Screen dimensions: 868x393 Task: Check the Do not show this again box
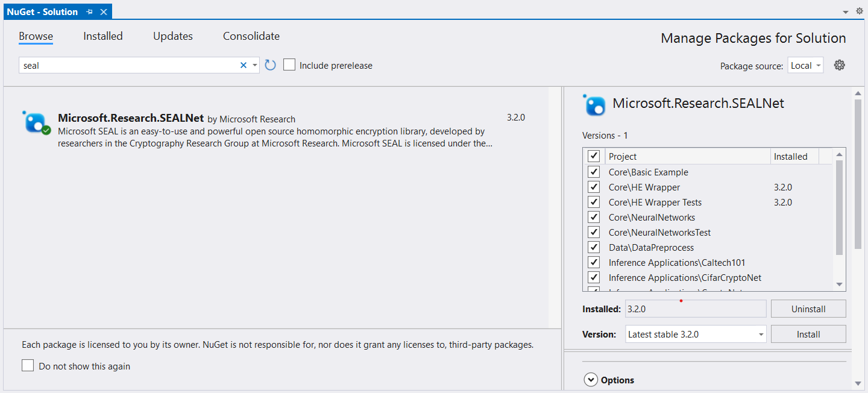point(28,366)
